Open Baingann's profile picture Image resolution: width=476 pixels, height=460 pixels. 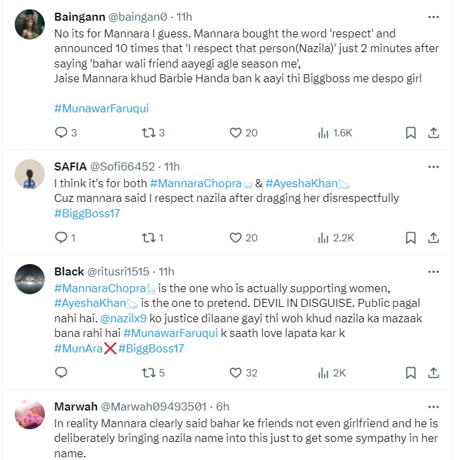pyautogui.click(x=29, y=25)
